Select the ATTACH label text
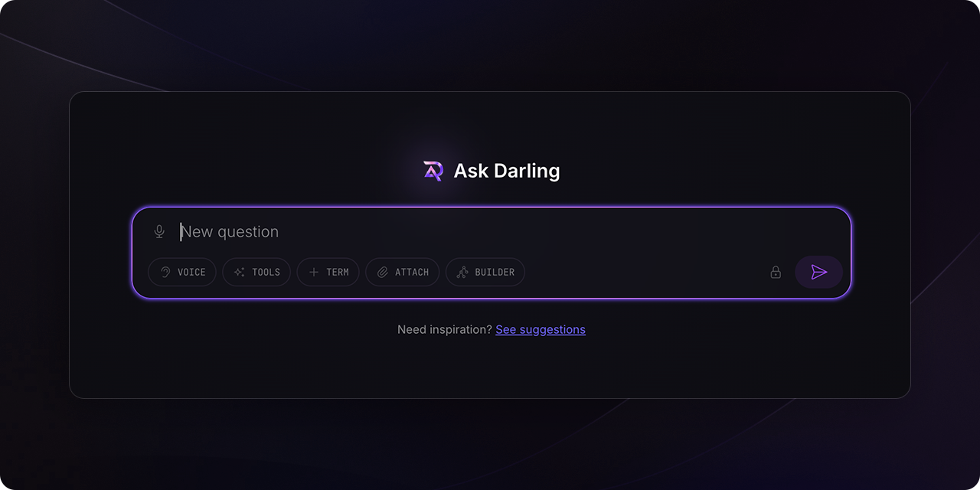 (412, 272)
